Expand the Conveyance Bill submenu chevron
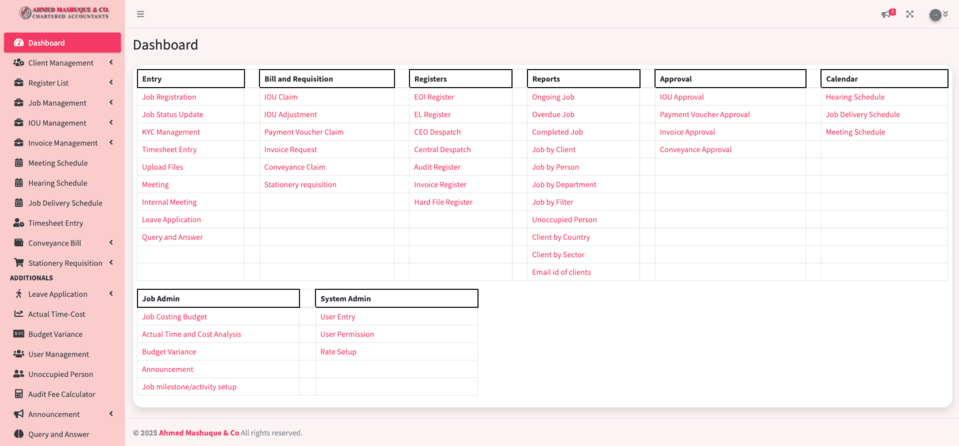Screen dimensions: 959x446 pyautogui.click(x=111, y=242)
